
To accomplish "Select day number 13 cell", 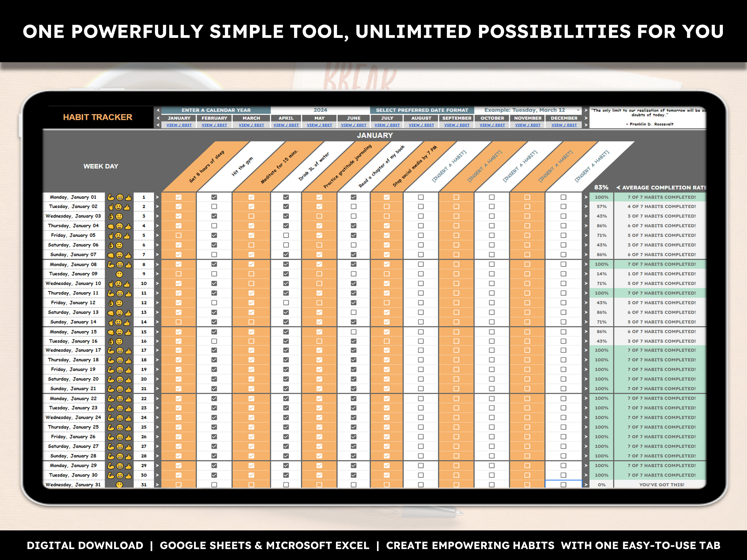I will coord(144,313).
